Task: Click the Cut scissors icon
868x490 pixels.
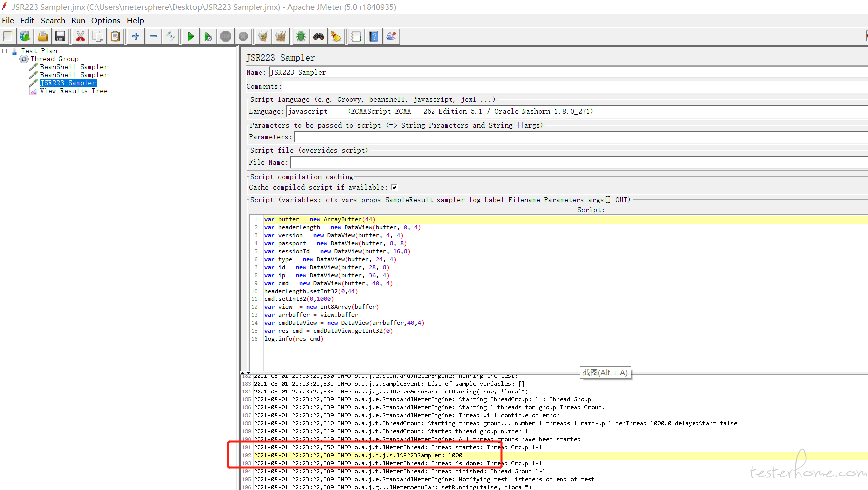Action: tap(80, 36)
